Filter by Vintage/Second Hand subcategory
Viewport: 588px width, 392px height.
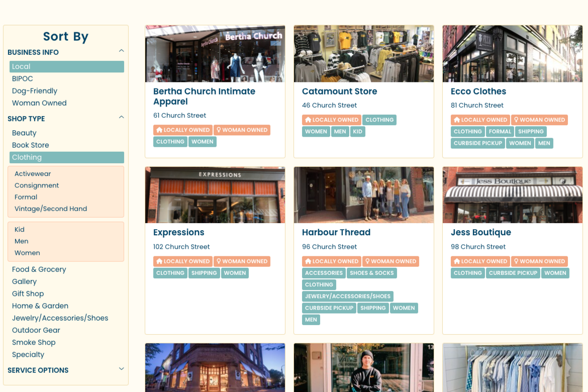(x=51, y=209)
